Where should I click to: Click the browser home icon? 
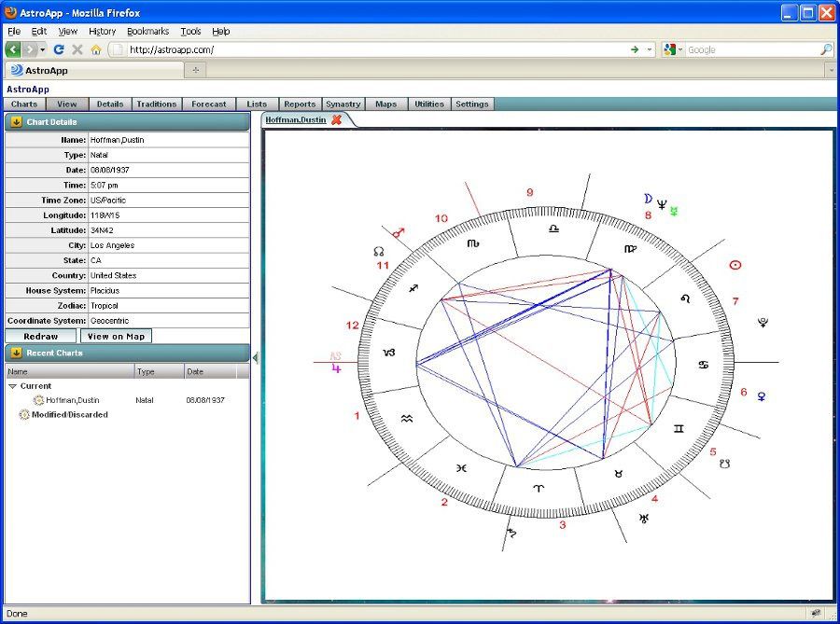pos(95,49)
